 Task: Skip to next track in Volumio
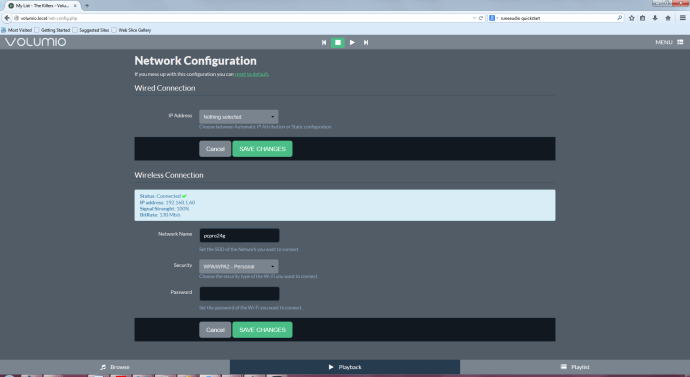[x=366, y=42]
